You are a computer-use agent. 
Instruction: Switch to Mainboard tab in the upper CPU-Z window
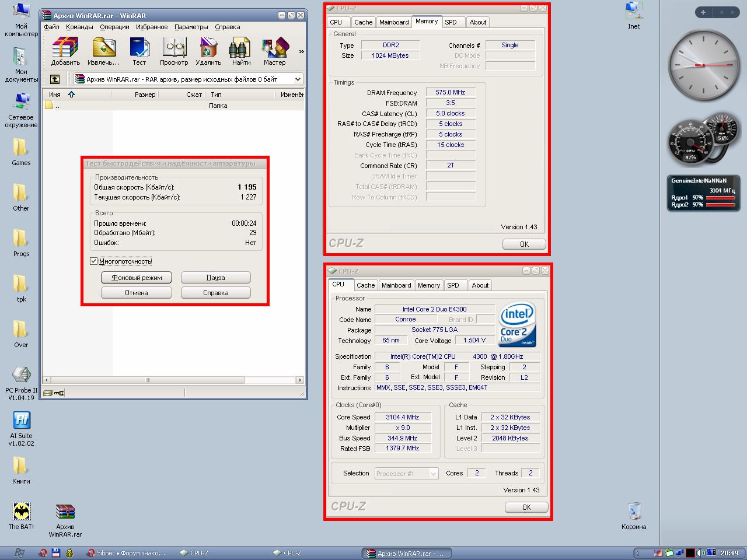(x=394, y=22)
